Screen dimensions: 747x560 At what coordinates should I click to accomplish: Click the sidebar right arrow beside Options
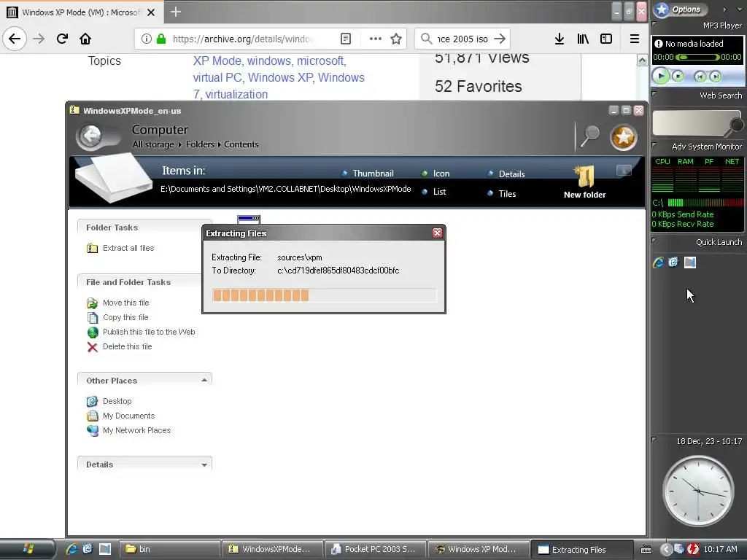(724, 9)
